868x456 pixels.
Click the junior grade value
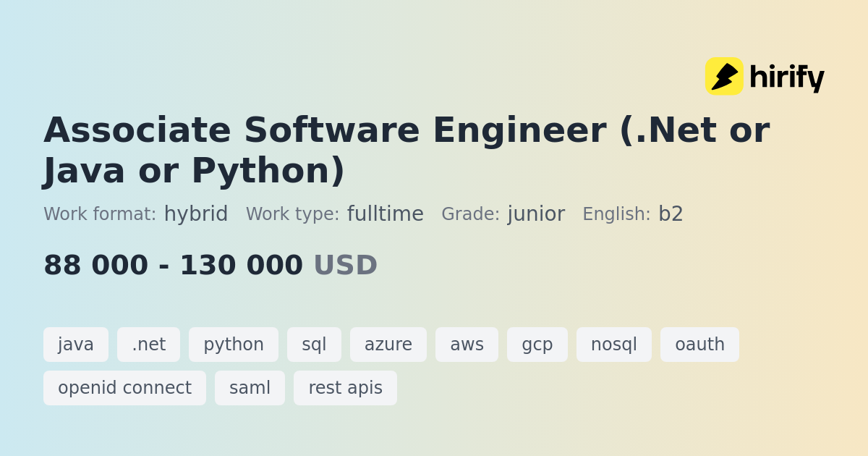point(536,214)
